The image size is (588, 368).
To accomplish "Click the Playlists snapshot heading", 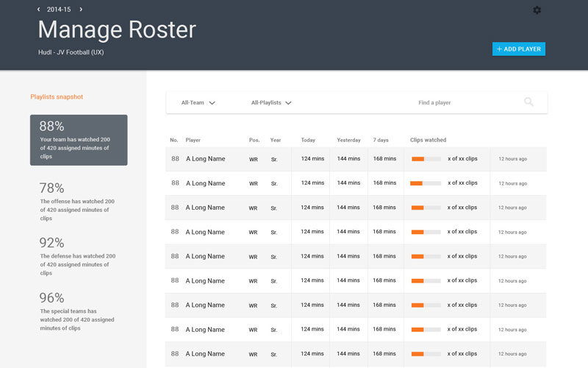I will 57,96.
